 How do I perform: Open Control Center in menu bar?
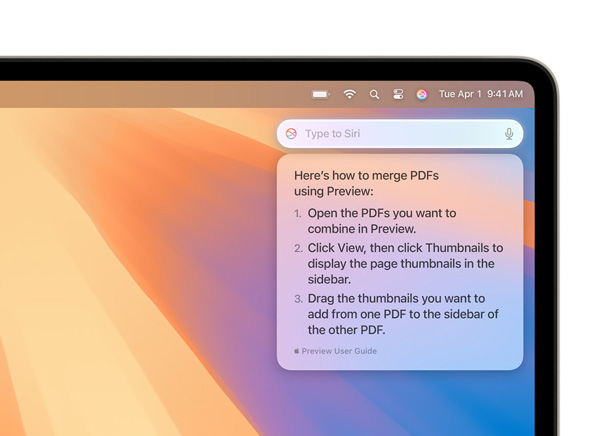[x=398, y=94]
